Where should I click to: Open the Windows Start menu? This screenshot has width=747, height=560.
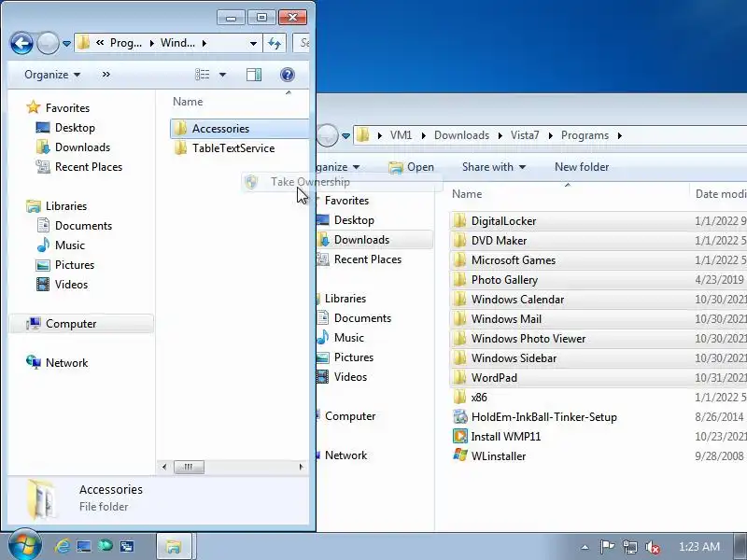click(24, 546)
